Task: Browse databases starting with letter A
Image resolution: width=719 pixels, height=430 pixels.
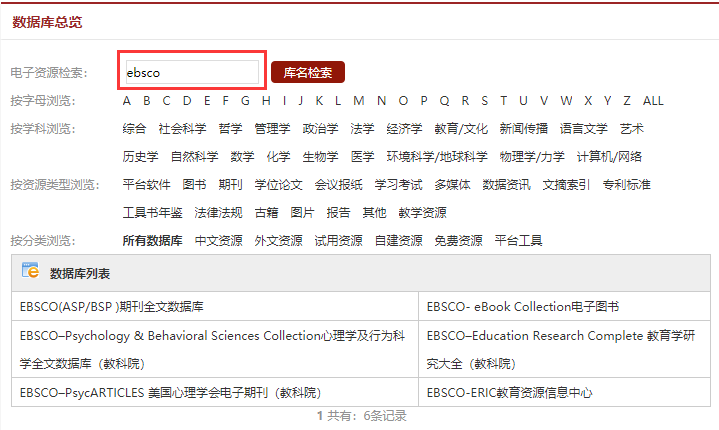Action: (127, 101)
